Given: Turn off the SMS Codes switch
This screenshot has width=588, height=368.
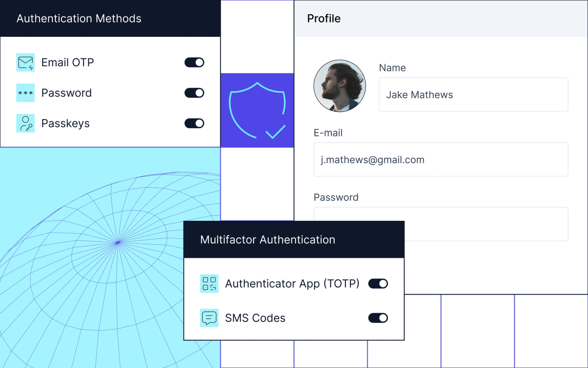Looking at the screenshot, I should coord(378,318).
